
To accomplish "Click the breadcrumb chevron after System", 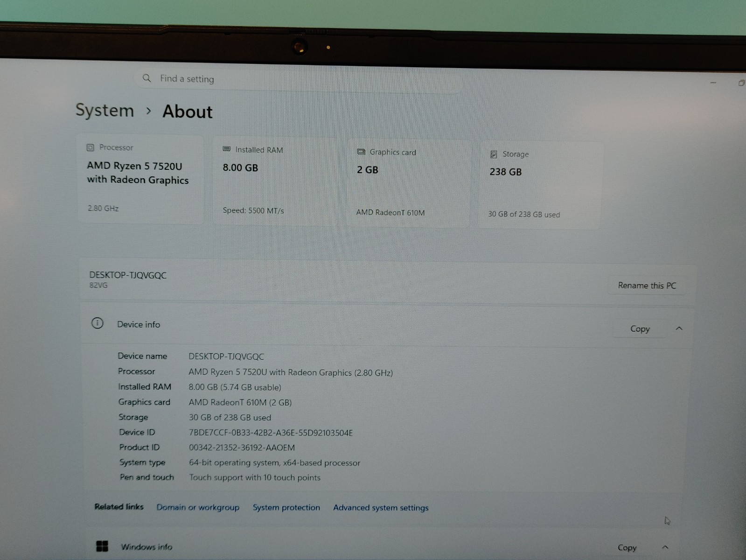I will click(x=148, y=111).
